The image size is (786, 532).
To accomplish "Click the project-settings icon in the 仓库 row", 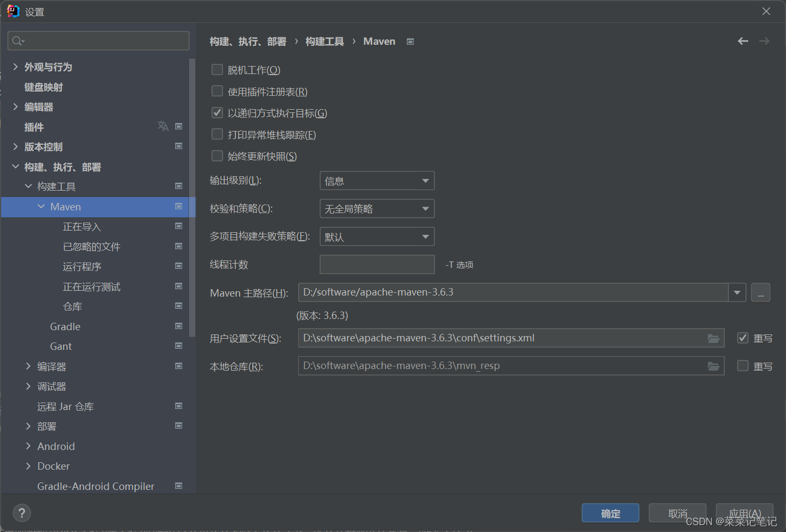I will [179, 306].
